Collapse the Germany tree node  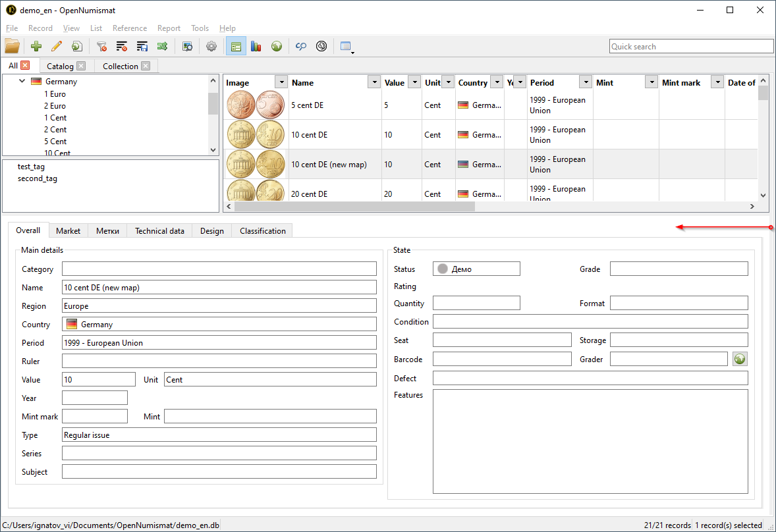coord(22,82)
